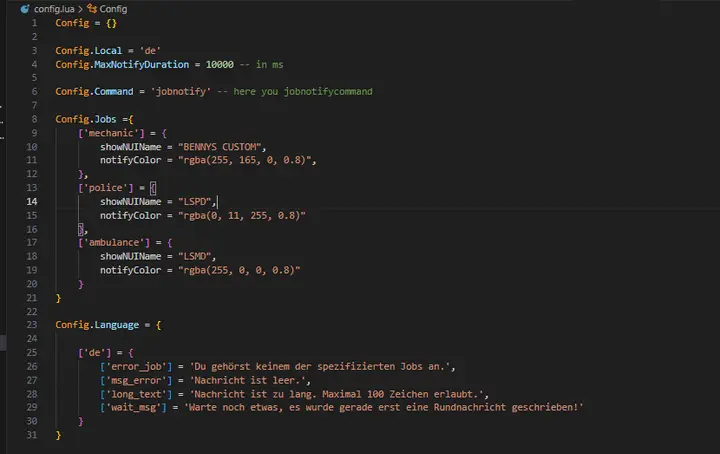The height and width of the screenshot is (454, 720).
Task: Place cursor on 'Config = {}' text
Action: [86, 23]
